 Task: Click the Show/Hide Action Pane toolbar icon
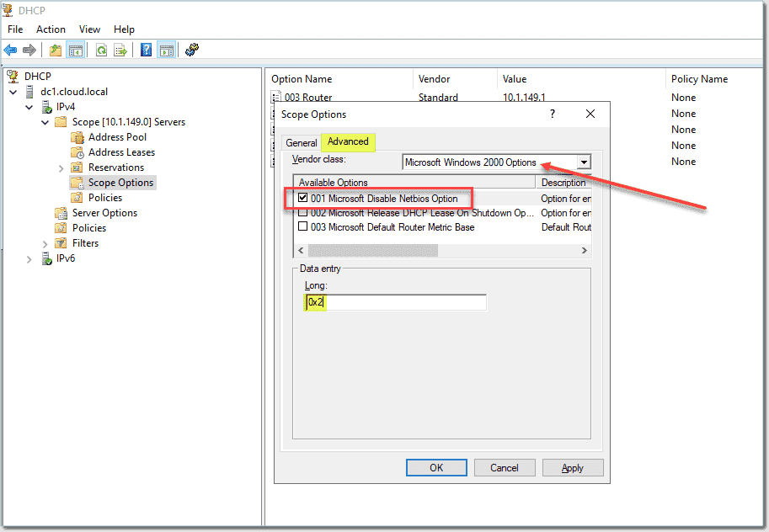(165, 49)
